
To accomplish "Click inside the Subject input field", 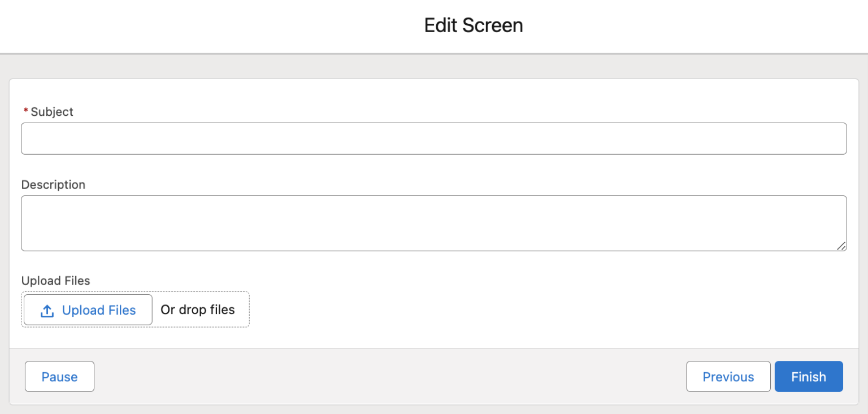I will click(434, 138).
